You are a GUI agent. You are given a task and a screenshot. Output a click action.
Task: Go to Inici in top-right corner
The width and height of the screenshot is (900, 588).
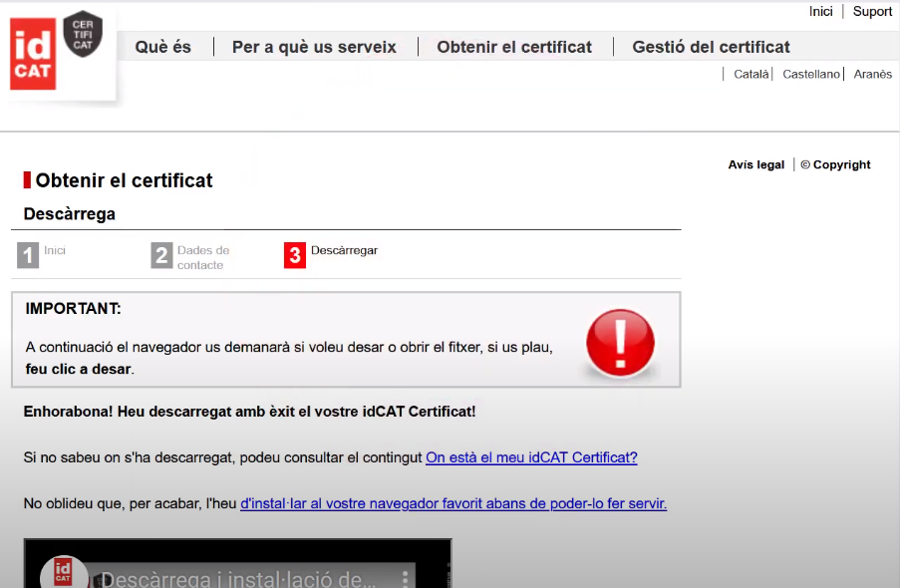pyautogui.click(x=820, y=12)
